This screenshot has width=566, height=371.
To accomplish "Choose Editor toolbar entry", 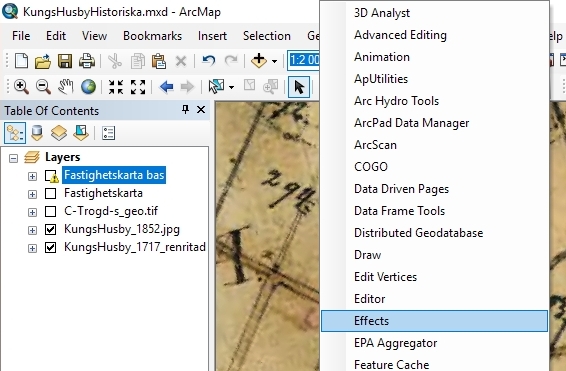I will (434, 299).
